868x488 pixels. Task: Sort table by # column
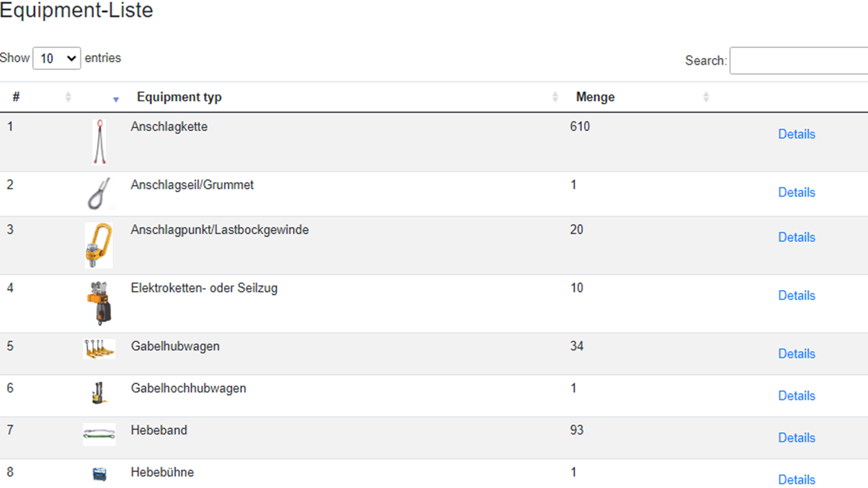coord(16,97)
